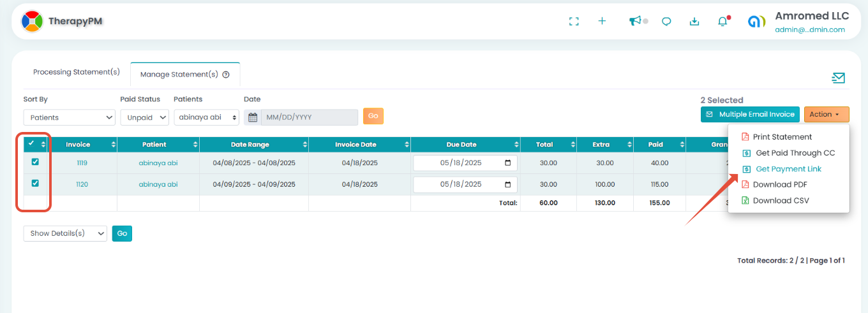Switch to Processing Statement(s) tab
This screenshot has width=868, height=313.
[77, 72]
